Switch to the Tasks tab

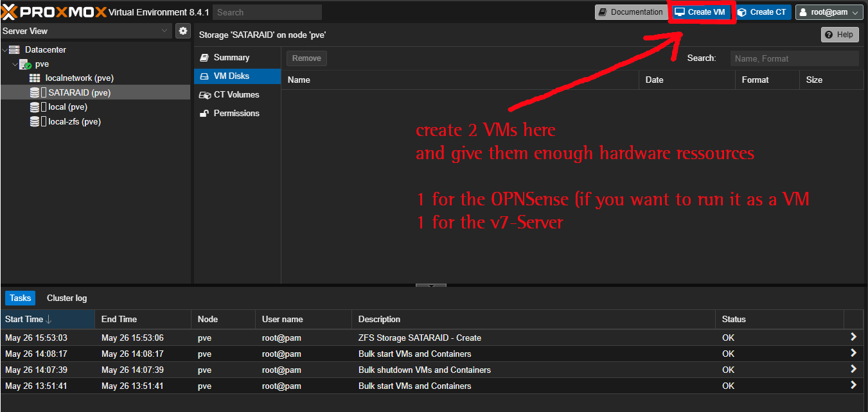pyautogui.click(x=21, y=298)
